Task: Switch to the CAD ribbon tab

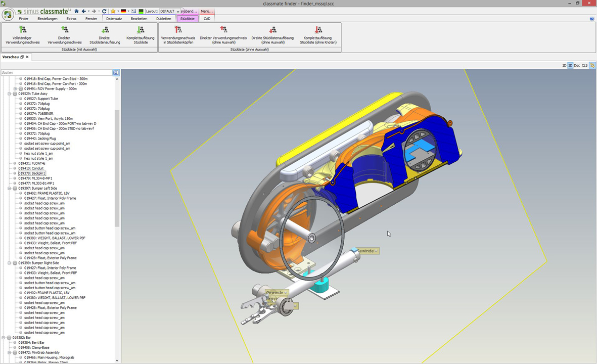Action: pyautogui.click(x=207, y=19)
